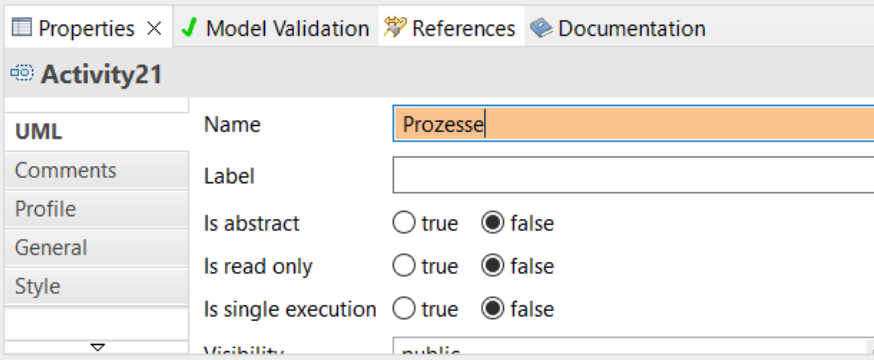Choose false for Is single execution
The height and width of the screenshot is (360, 874).
[493, 309]
